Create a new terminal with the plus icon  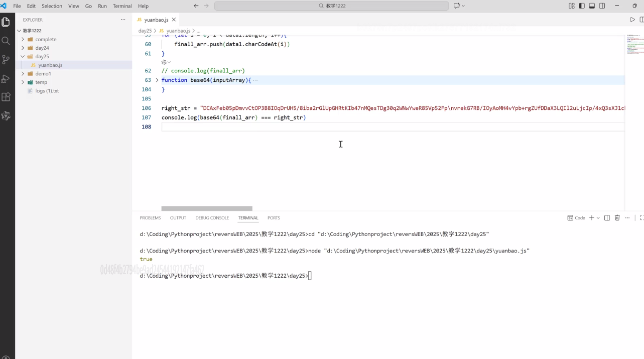[592, 218]
